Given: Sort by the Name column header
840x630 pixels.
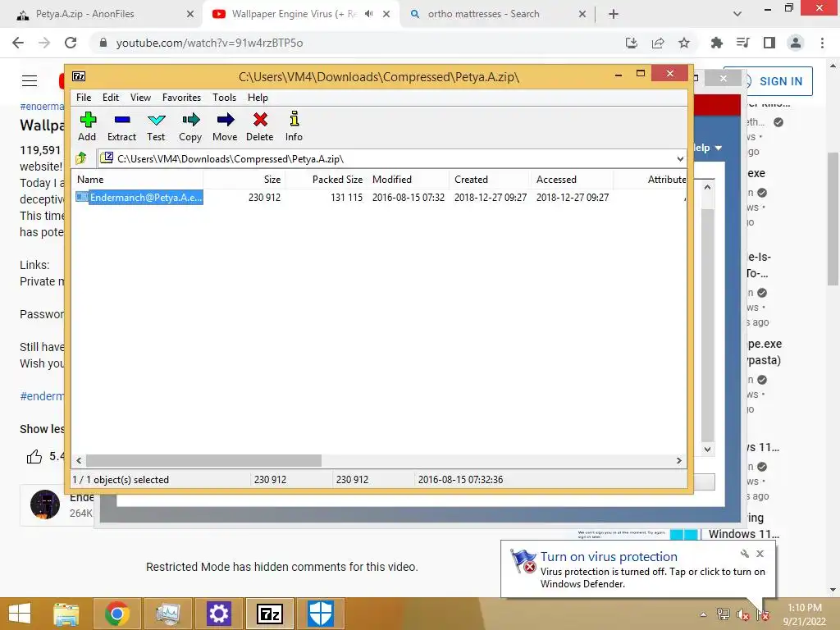Looking at the screenshot, I should pyautogui.click(x=138, y=180).
